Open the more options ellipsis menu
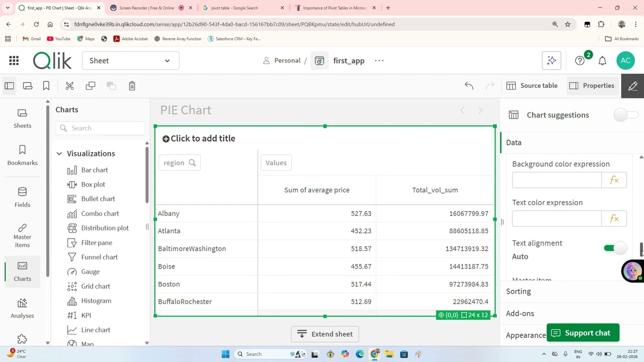644x362 pixels. point(379,61)
